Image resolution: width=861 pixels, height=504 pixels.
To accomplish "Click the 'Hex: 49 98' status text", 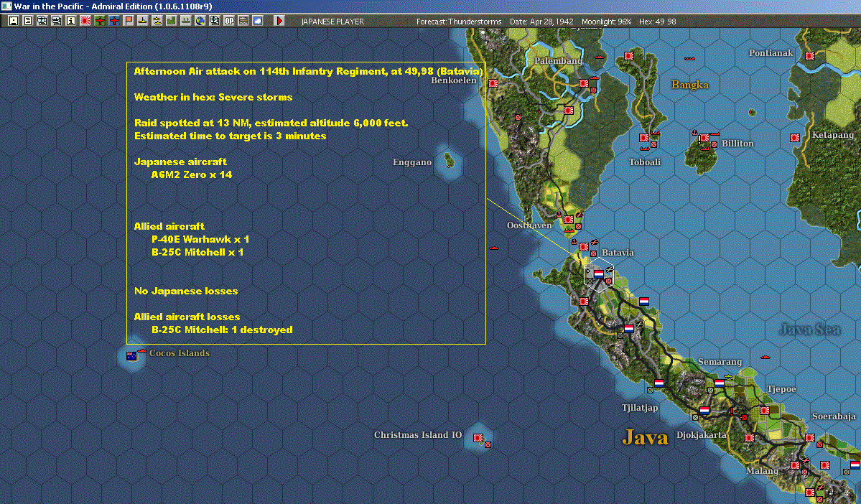I will (658, 22).
